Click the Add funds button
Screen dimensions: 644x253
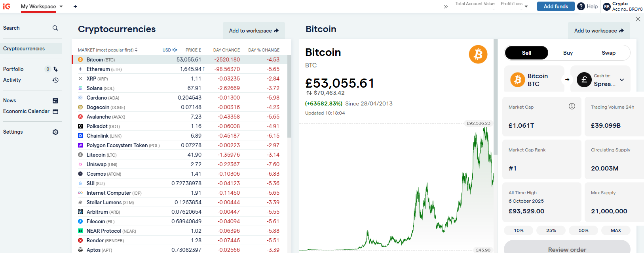[x=556, y=6]
